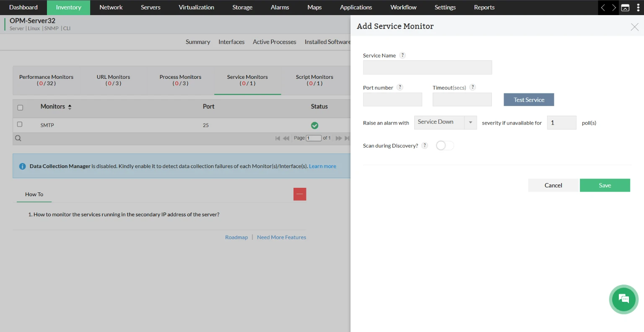644x332 pixels.
Task: Switch to the Installed Software tab
Action: 327,42
